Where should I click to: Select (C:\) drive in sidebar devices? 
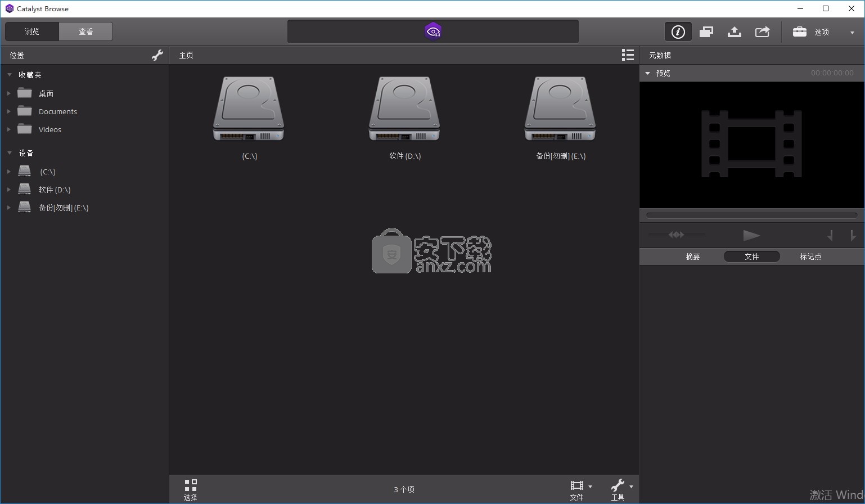pos(48,172)
